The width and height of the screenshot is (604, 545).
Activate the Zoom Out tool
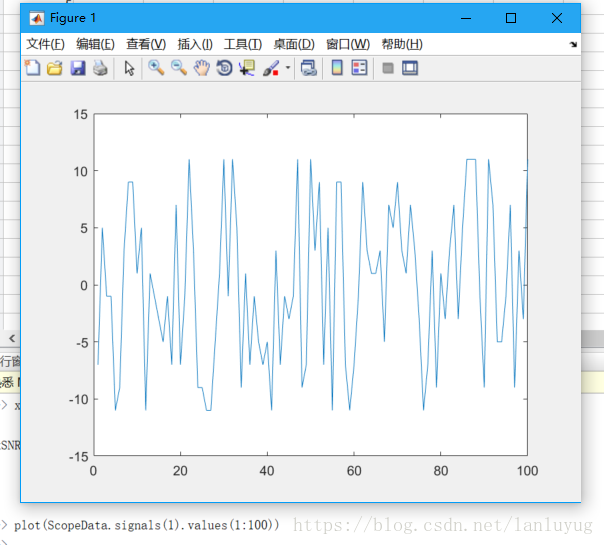[x=179, y=68]
